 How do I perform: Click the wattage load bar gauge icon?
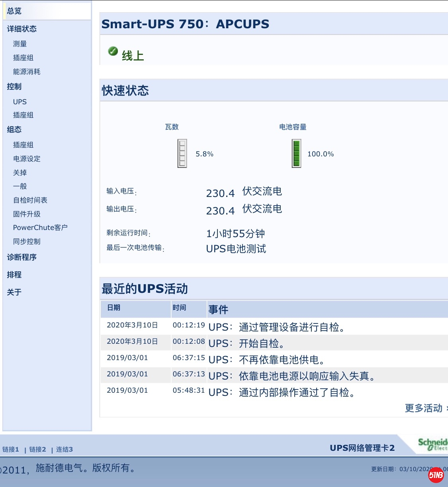[x=182, y=154]
